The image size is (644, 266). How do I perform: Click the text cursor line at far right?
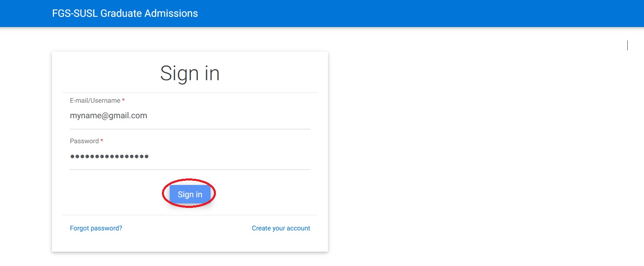(627, 45)
